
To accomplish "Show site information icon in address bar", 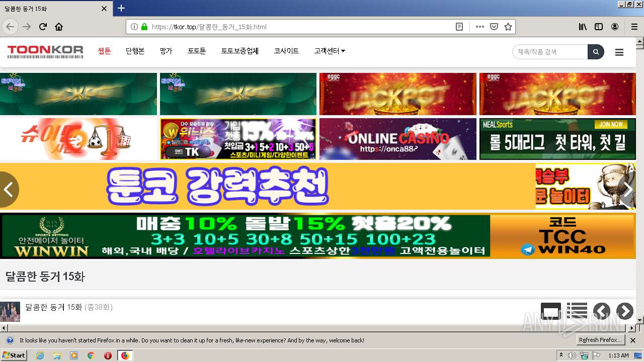I will [x=134, y=27].
